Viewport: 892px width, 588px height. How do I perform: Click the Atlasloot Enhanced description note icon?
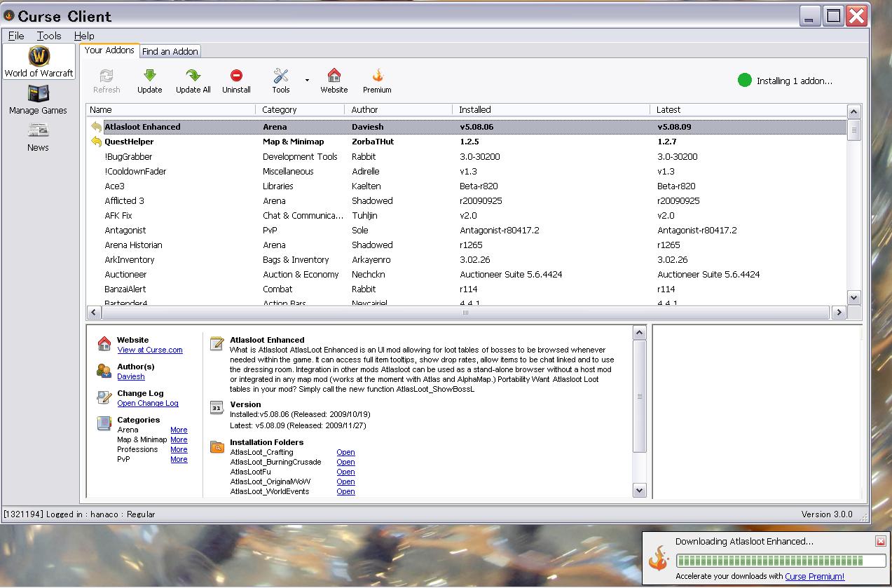click(217, 343)
